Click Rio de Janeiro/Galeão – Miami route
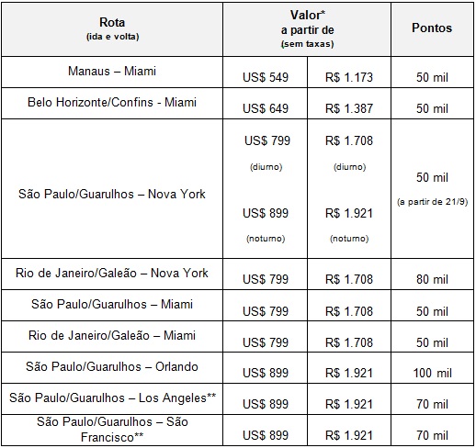This screenshot has height=448, width=476. (x=112, y=336)
